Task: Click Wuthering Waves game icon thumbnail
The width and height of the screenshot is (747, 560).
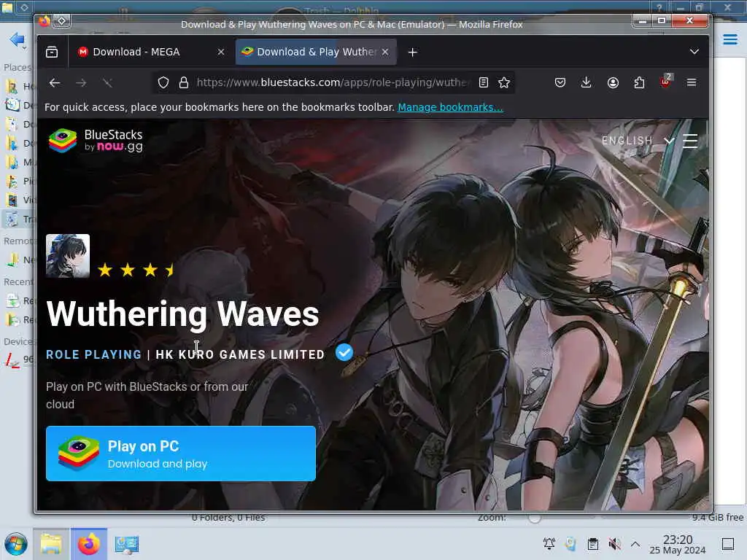Action: click(x=68, y=256)
